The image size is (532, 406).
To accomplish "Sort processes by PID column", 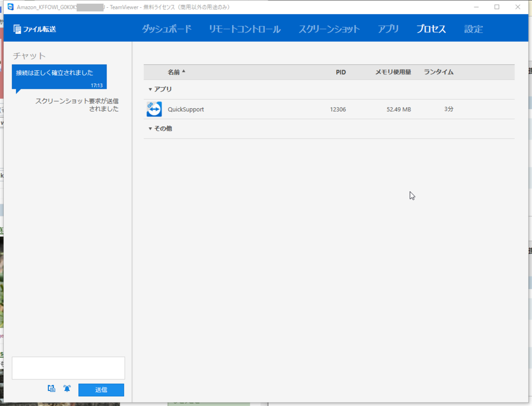I will [341, 72].
